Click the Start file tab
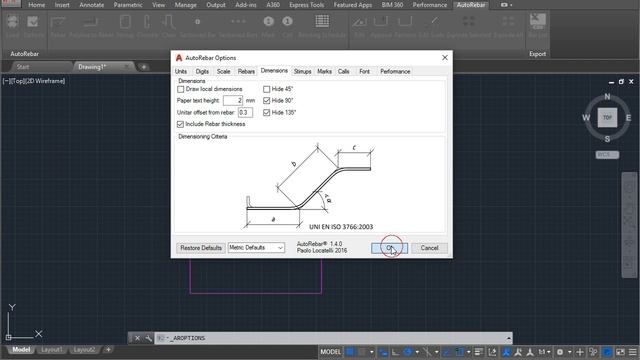Viewport: 640px width, 360px height. [x=22, y=67]
